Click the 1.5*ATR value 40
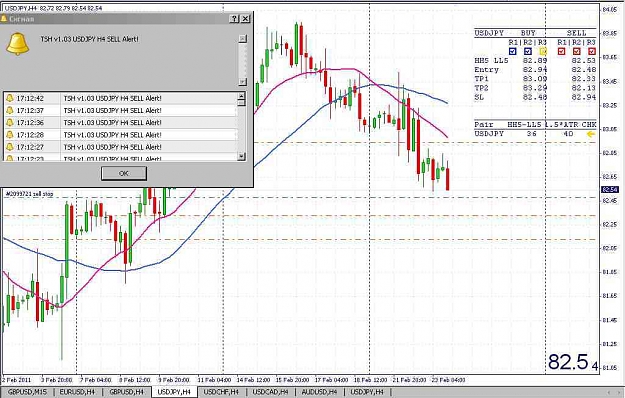 tap(568, 134)
